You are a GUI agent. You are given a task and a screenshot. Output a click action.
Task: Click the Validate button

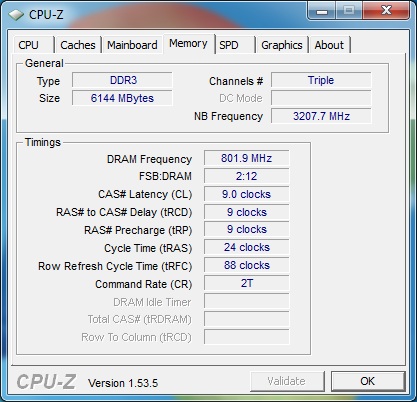[x=287, y=381]
